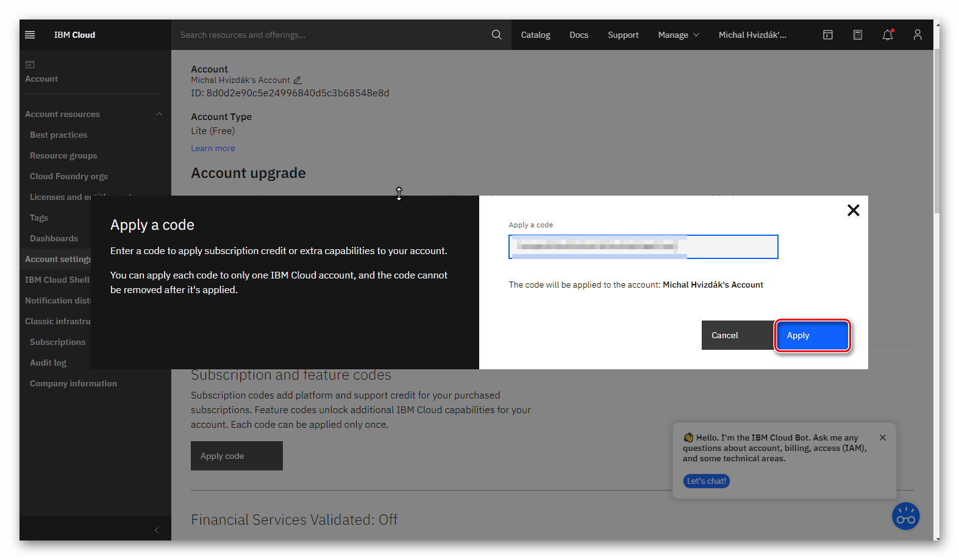Collapse the Account resources section

click(159, 114)
